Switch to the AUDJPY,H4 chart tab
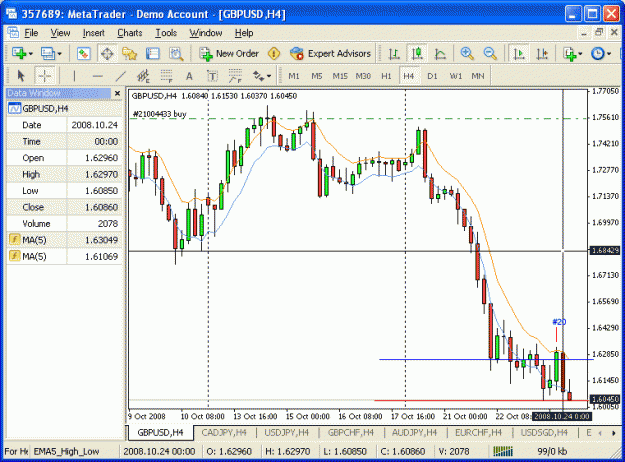Image resolution: width=625 pixels, height=462 pixels. (414, 433)
